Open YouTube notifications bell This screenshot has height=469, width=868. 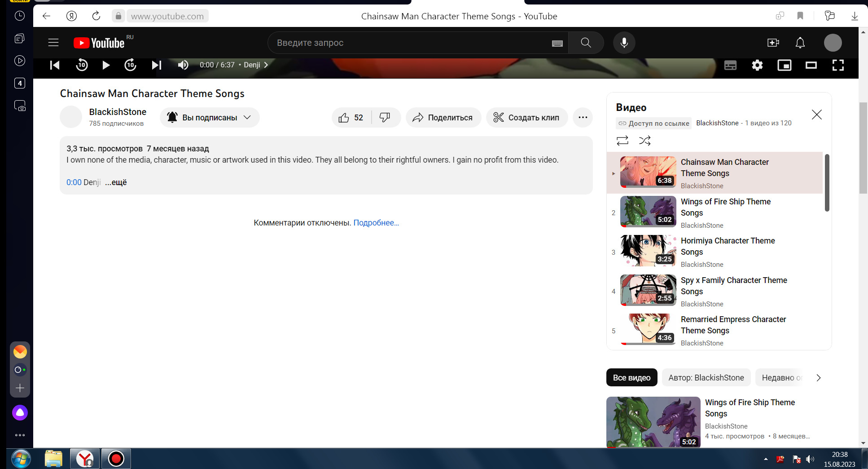(x=800, y=43)
